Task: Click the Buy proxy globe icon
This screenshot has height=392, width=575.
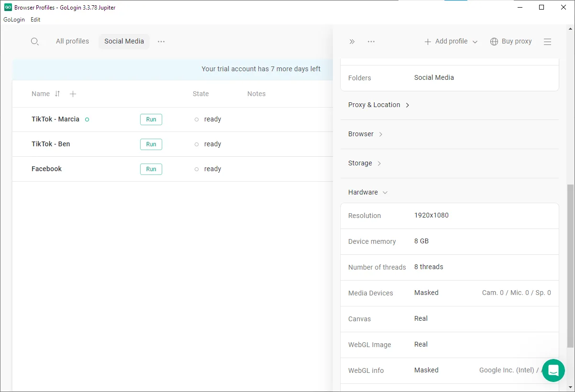Action: point(494,42)
